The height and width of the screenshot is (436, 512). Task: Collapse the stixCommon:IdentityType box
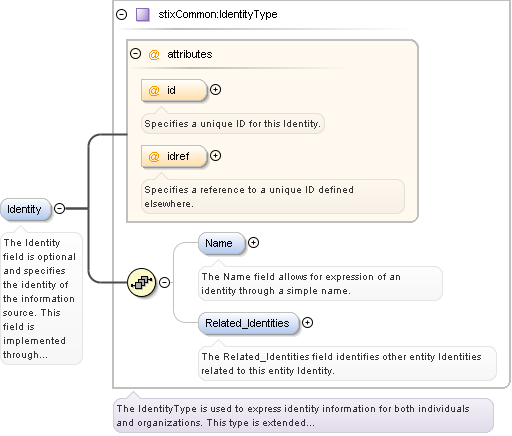(122, 14)
